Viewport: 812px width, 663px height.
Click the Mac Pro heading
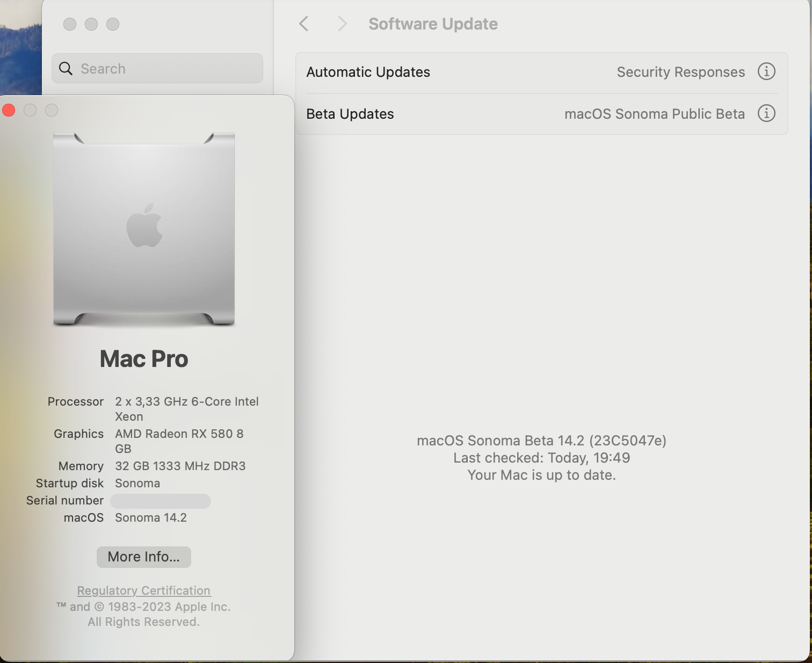point(144,359)
